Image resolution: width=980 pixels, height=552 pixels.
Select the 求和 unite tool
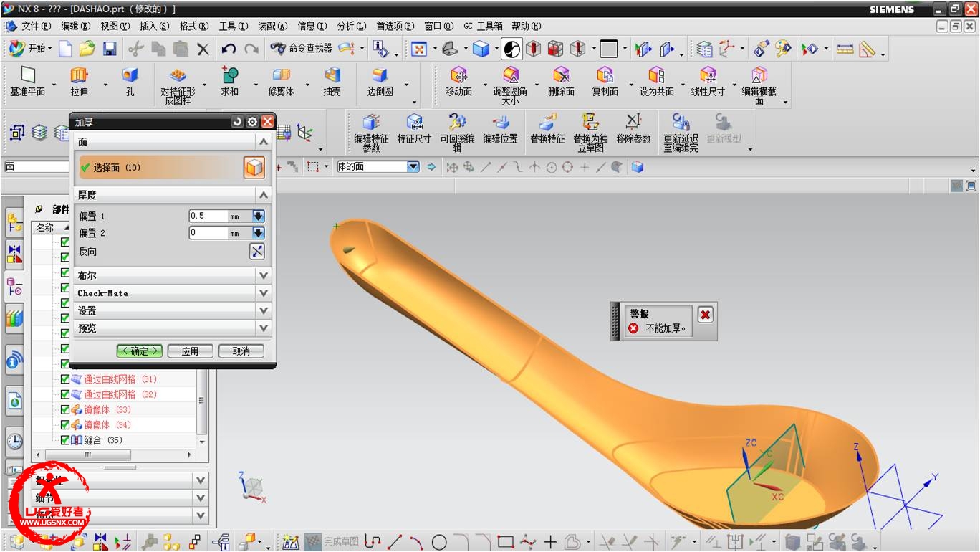(x=230, y=82)
